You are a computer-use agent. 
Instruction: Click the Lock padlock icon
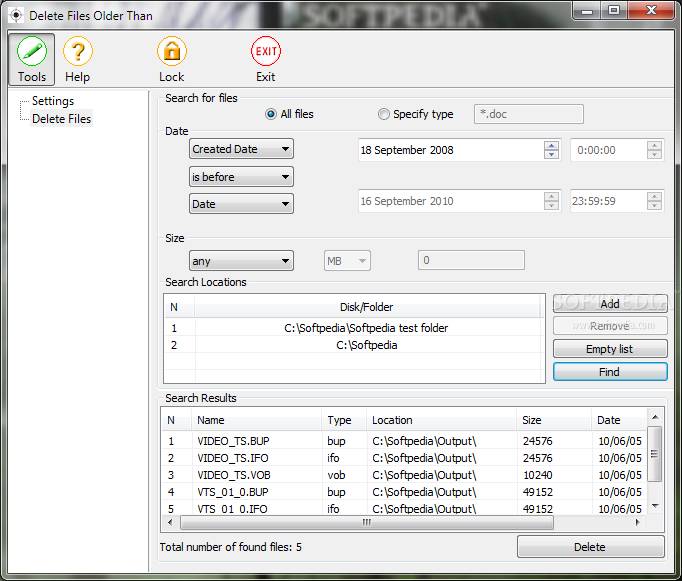coord(172,52)
